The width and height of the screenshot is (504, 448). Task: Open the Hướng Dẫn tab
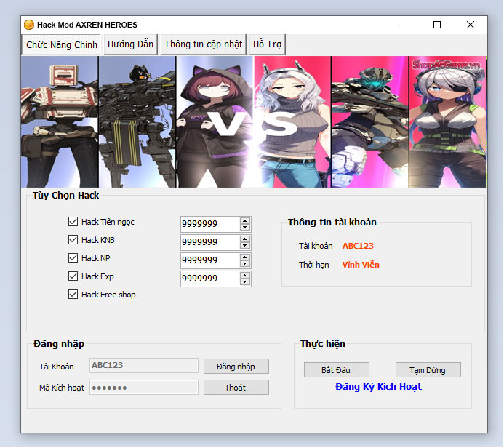[x=130, y=44]
